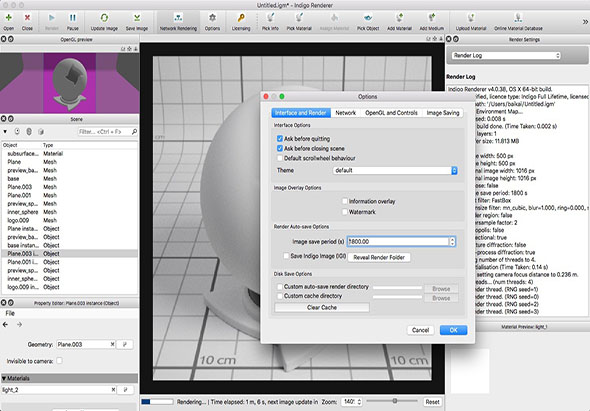This screenshot has height=411, width=590.
Task: Enable Custom cache directory checkbox
Action: pyautogui.click(x=280, y=296)
